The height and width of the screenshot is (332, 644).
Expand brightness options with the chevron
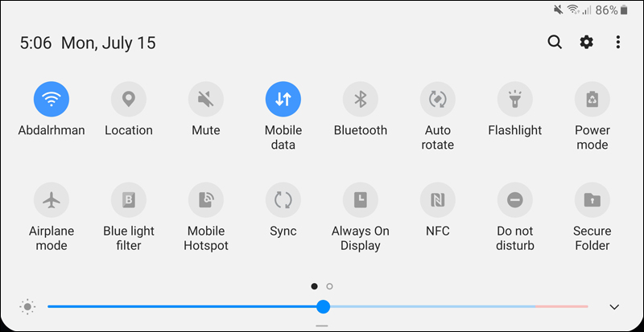pyautogui.click(x=614, y=307)
